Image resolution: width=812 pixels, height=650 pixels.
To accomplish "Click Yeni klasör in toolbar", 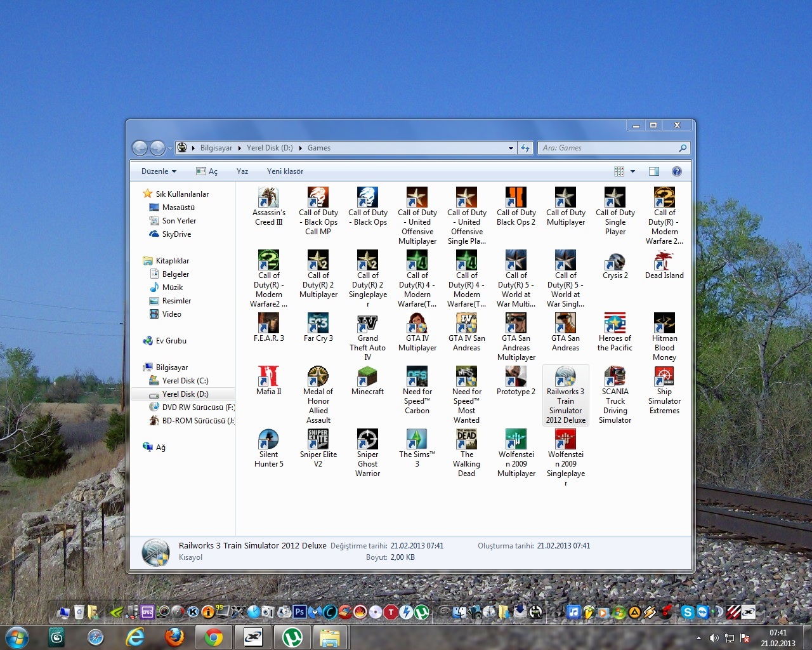I will pyautogui.click(x=285, y=171).
